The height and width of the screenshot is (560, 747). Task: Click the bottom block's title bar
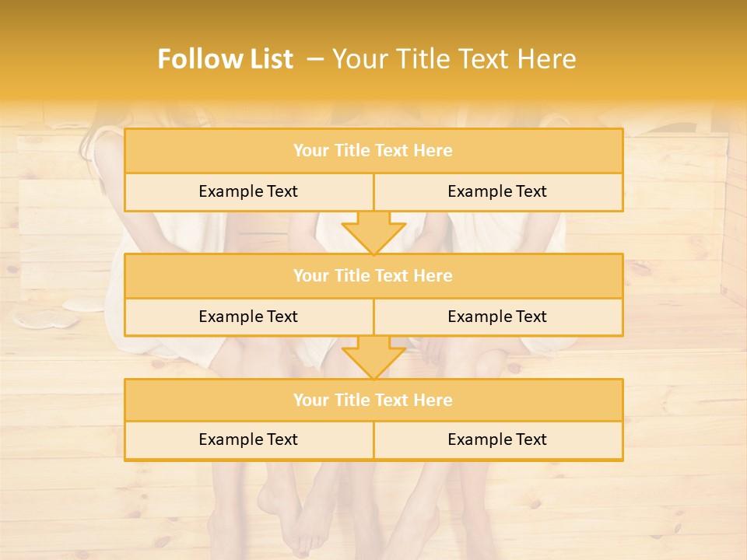click(373, 400)
